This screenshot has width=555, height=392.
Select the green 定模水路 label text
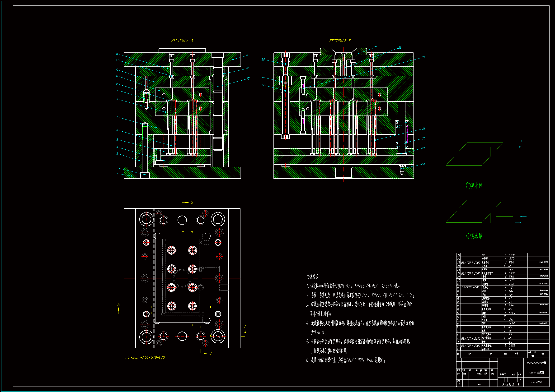click(x=474, y=185)
